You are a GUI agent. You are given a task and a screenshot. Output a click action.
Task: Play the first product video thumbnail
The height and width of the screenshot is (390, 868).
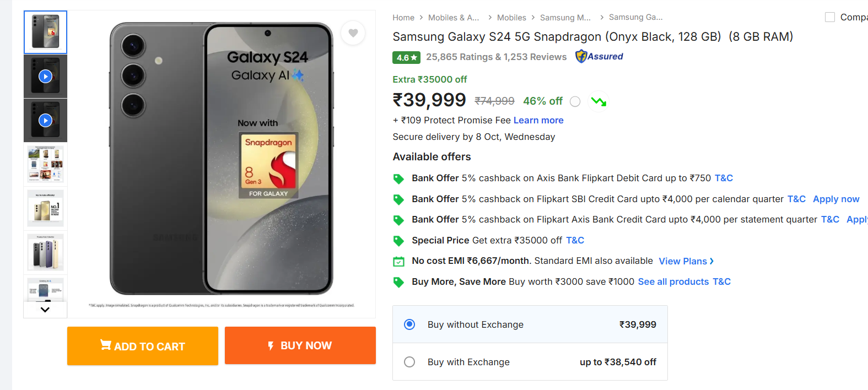45,76
